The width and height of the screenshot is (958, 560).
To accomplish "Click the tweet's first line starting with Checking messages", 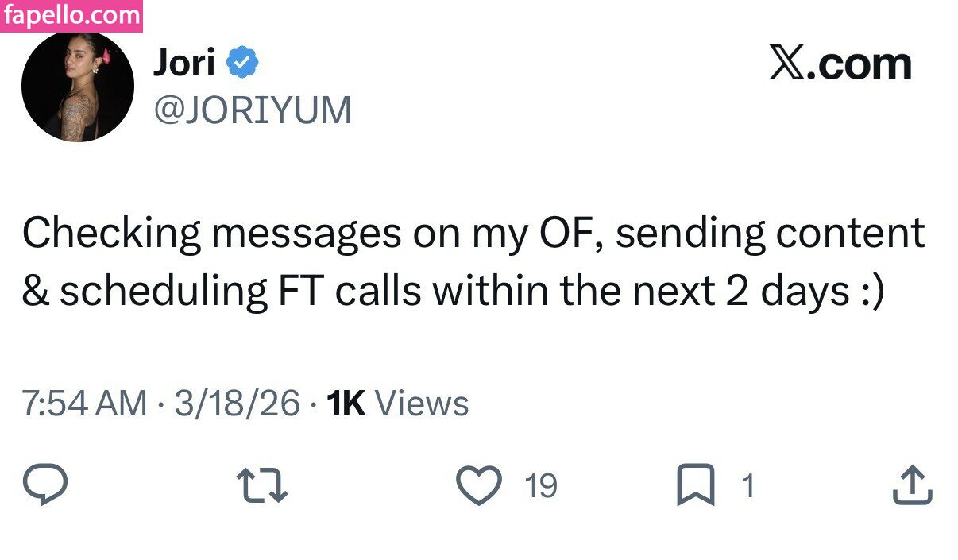I will click(x=473, y=234).
